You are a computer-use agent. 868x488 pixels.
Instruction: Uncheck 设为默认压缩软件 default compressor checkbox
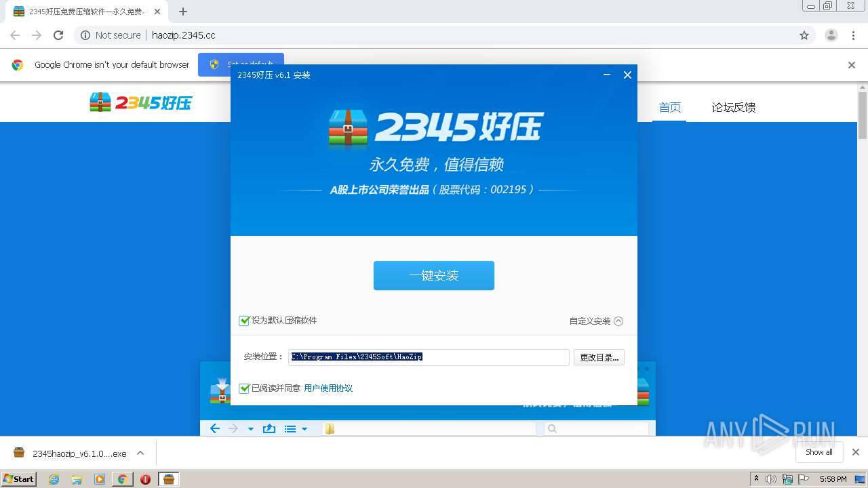244,321
